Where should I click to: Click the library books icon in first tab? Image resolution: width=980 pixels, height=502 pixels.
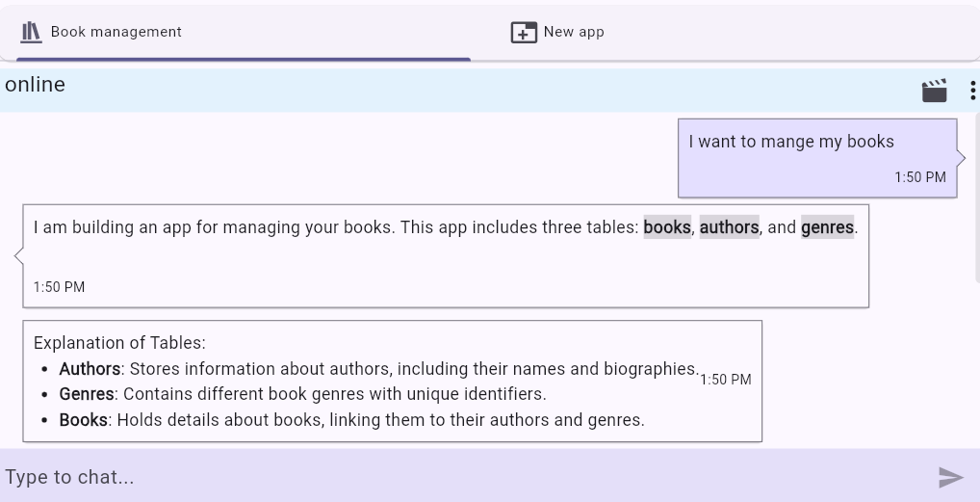point(32,32)
